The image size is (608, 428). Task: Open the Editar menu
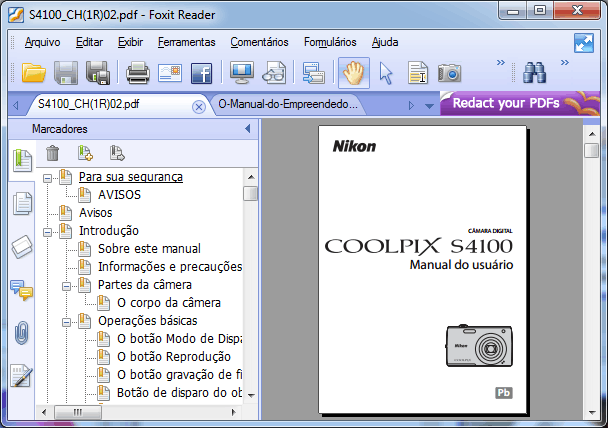coord(89,42)
